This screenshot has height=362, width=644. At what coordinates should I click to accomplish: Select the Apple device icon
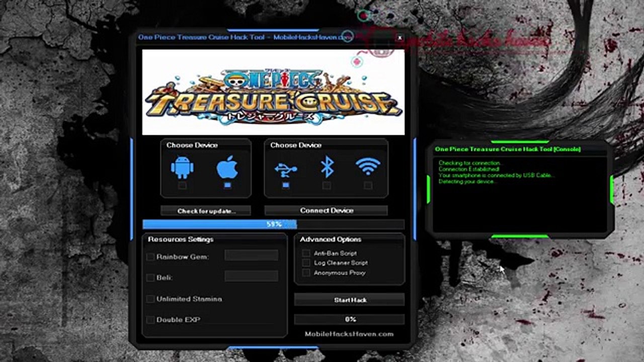[x=227, y=167]
